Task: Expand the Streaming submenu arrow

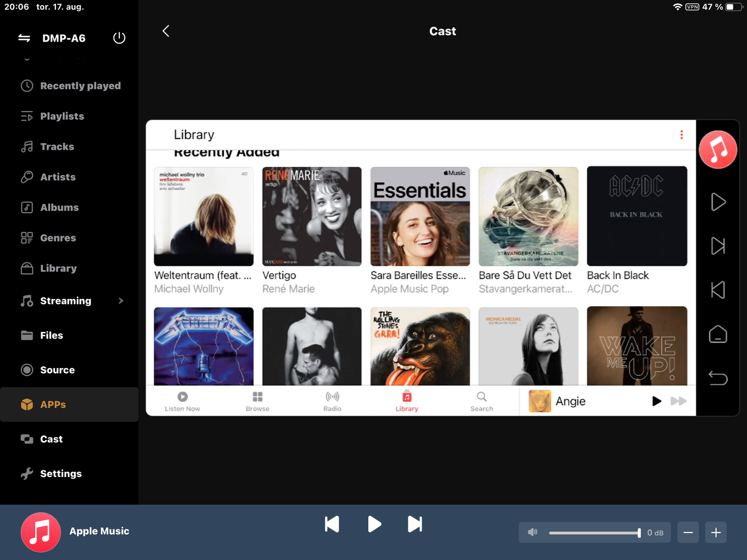Action: point(121,301)
